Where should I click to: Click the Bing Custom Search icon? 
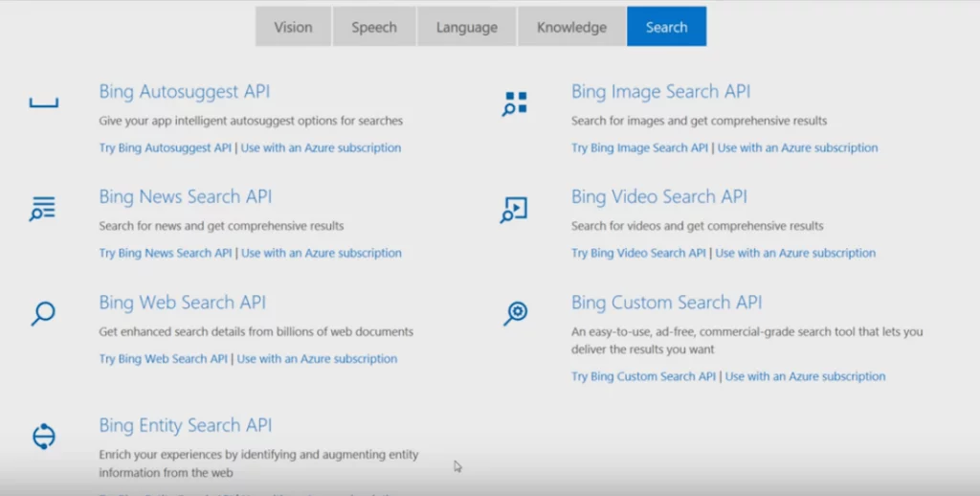click(516, 313)
